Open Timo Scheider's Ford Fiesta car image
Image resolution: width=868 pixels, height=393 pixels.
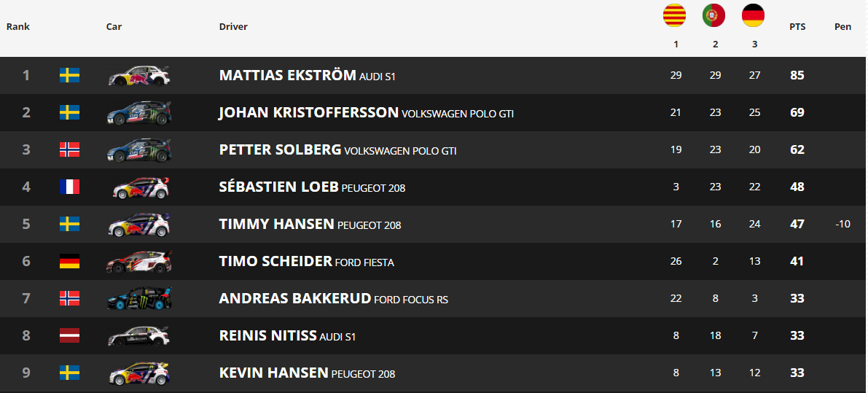139,262
